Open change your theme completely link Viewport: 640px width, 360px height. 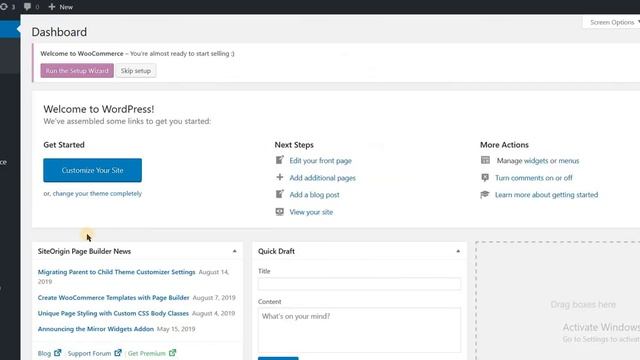(97, 193)
